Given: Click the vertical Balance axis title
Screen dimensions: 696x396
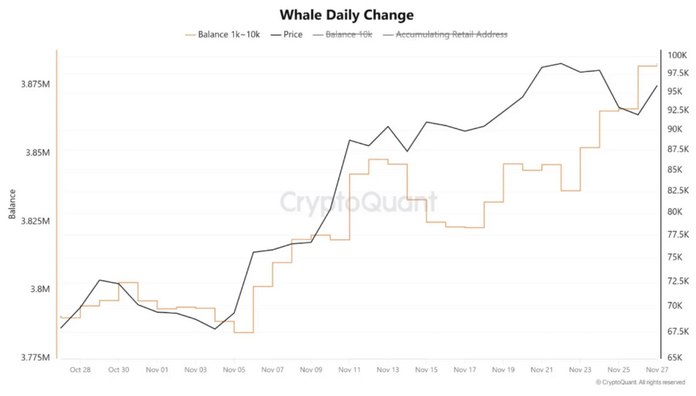Looking at the screenshot, I should [12, 204].
